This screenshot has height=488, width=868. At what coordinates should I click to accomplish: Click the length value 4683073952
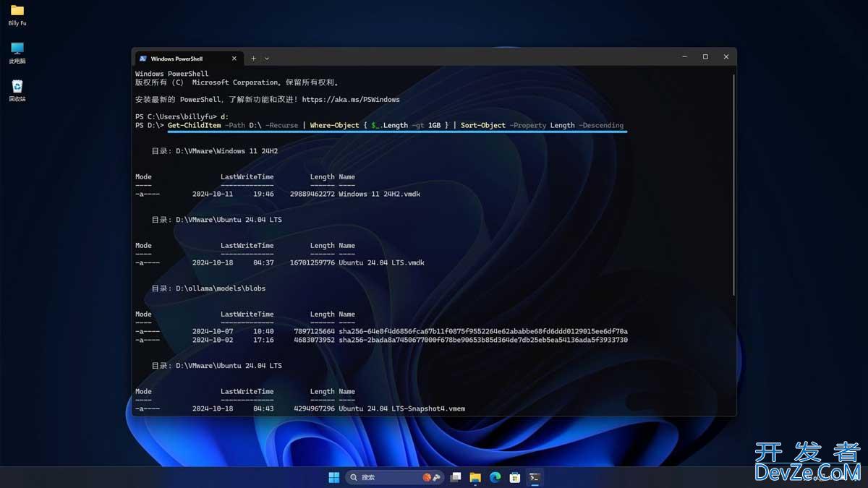[x=315, y=341]
